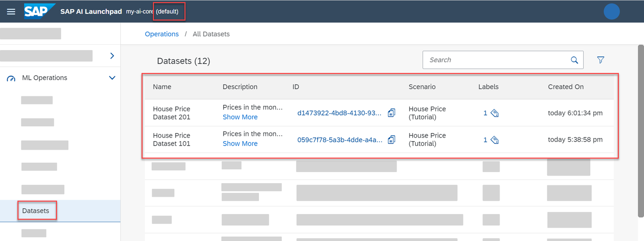
Task: Show More description for Dataset 201
Action: (x=240, y=117)
